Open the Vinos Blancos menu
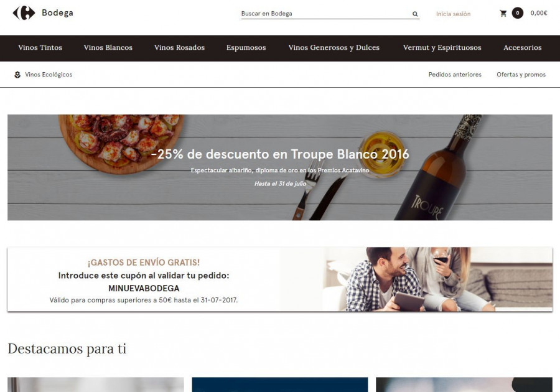Viewport: 560px width, 392px height. pyautogui.click(x=108, y=47)
